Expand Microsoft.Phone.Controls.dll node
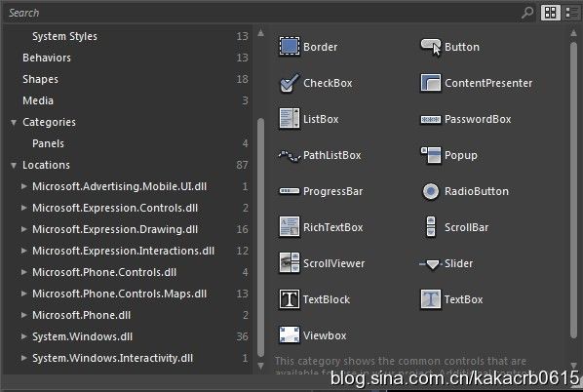 pos(23,272)
